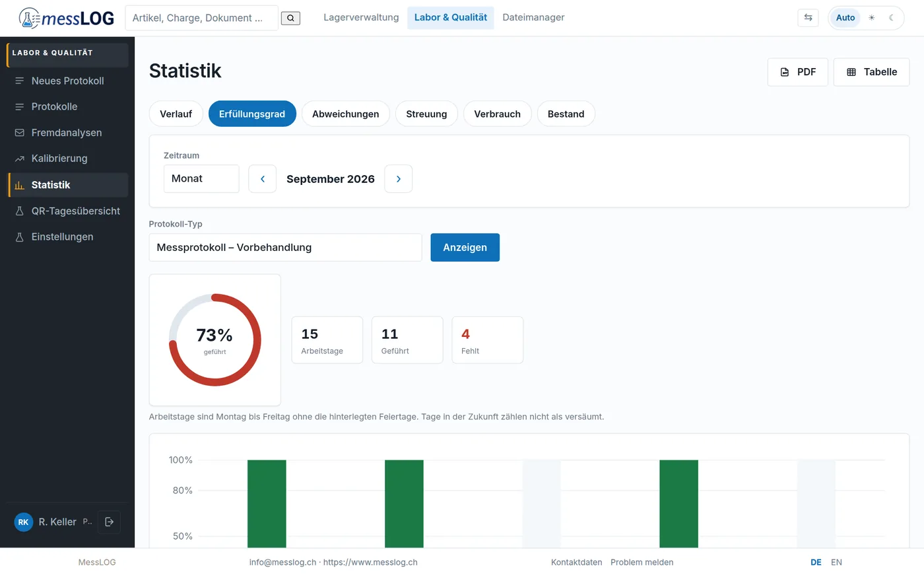The width and height of the screenshot is (924, 578).
Task: Select the Erfüllungsgrad tab
Action: tap(252, 114)
